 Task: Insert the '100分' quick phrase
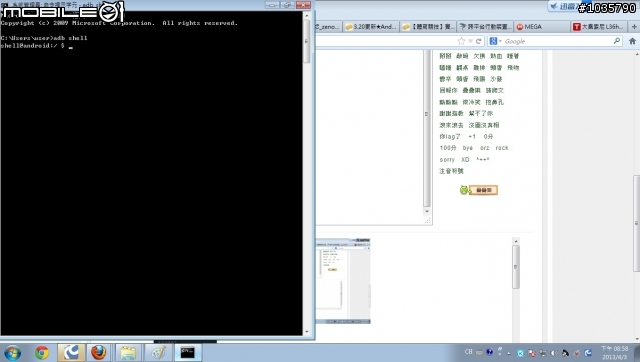tap(448, 148)
